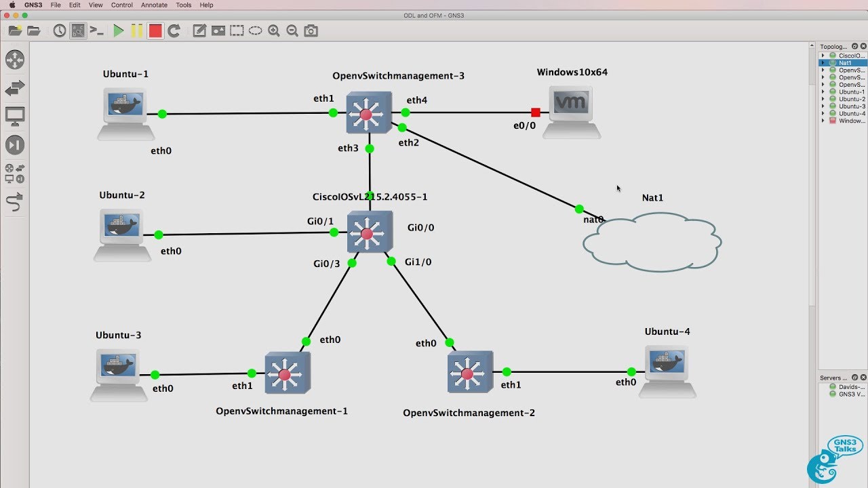Browse security devices in sidebar
The image size is (868, 488).
[x=15, y=145]
